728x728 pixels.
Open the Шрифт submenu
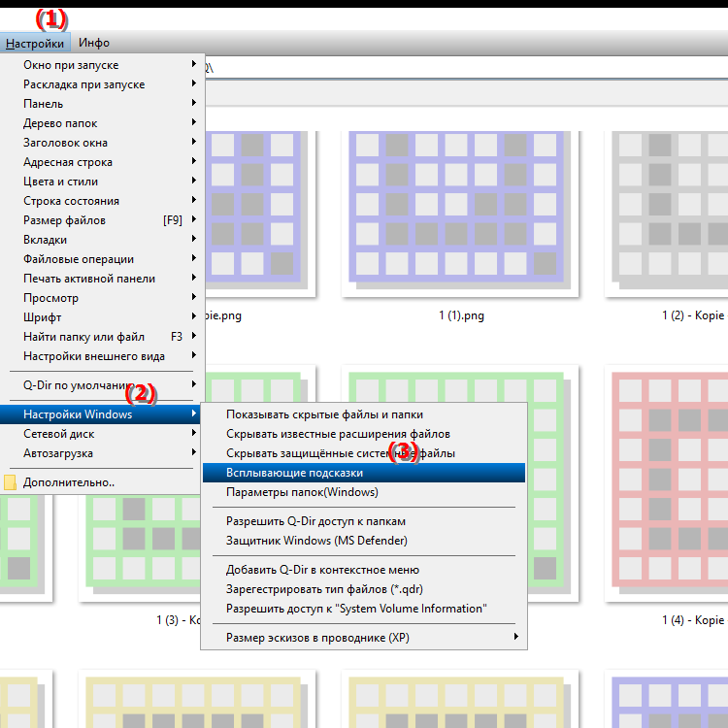[x=102, y=317]
